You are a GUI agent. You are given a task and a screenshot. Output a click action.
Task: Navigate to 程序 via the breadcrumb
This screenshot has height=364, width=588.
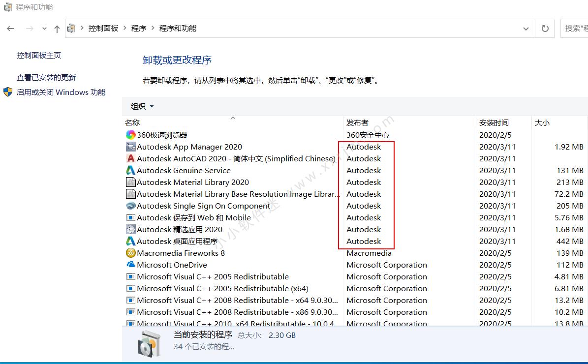pyautogui.click(x=139, y=28)
